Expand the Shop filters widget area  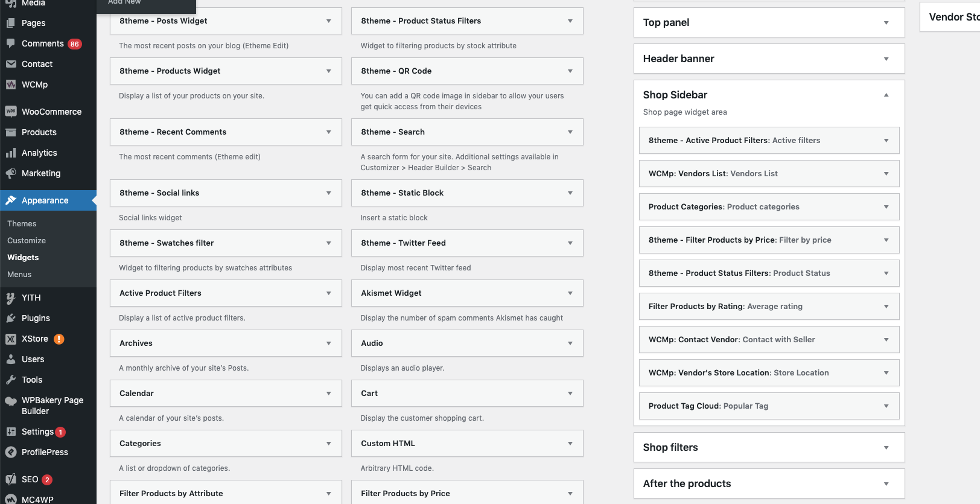tap(886, 448)
